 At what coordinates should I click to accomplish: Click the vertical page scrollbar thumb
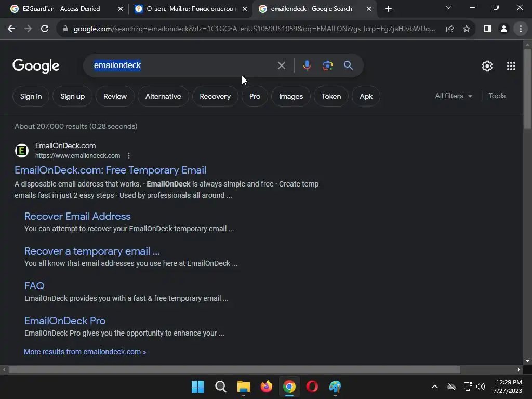(527, 89)
